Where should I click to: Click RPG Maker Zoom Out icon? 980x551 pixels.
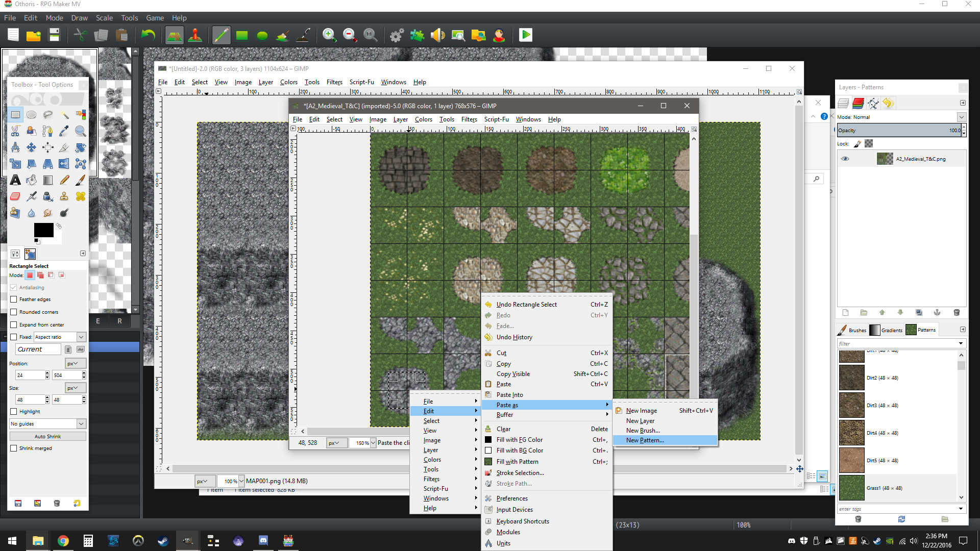click(350, 35)
